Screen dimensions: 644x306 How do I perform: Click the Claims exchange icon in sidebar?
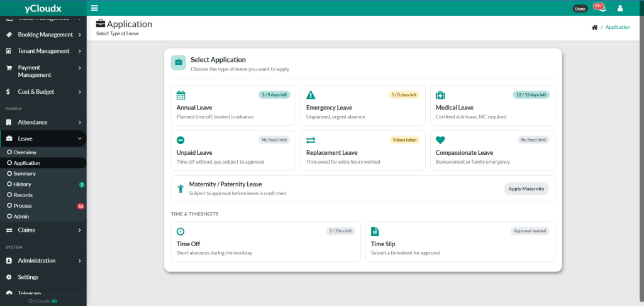pos(9,230)
